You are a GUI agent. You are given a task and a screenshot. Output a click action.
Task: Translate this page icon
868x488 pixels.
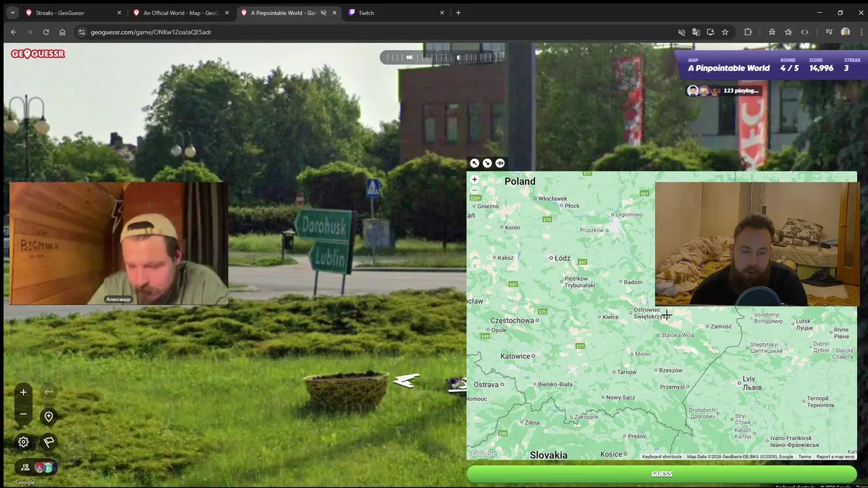[x=696, y=32]
